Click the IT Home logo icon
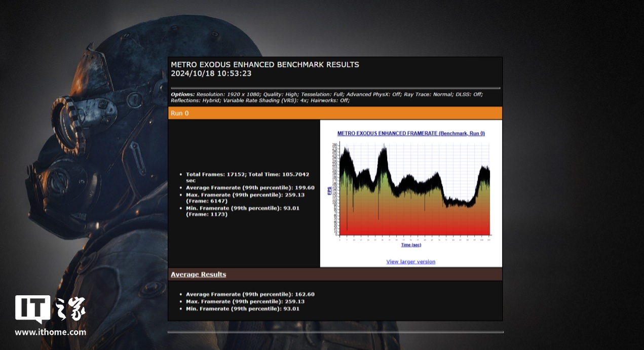644x350 pixels. click(x=32, y=308)
